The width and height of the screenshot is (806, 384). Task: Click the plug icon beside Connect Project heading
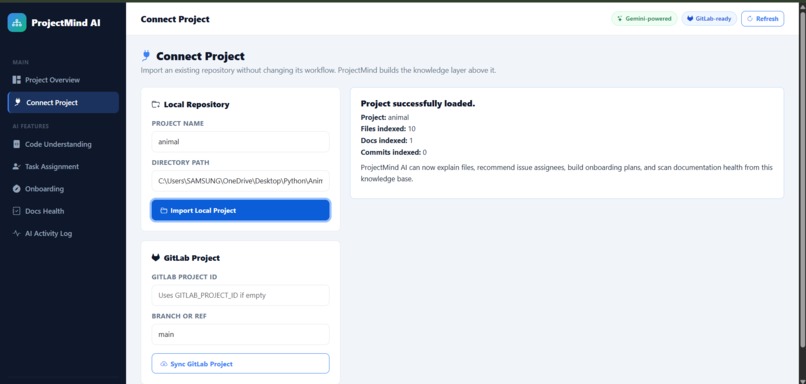point(146,56)
